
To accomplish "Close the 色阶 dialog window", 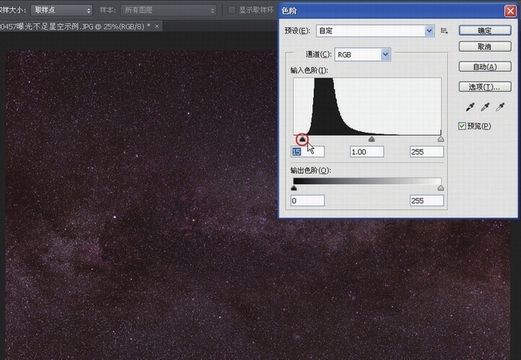I will click(x=510, y=11).
